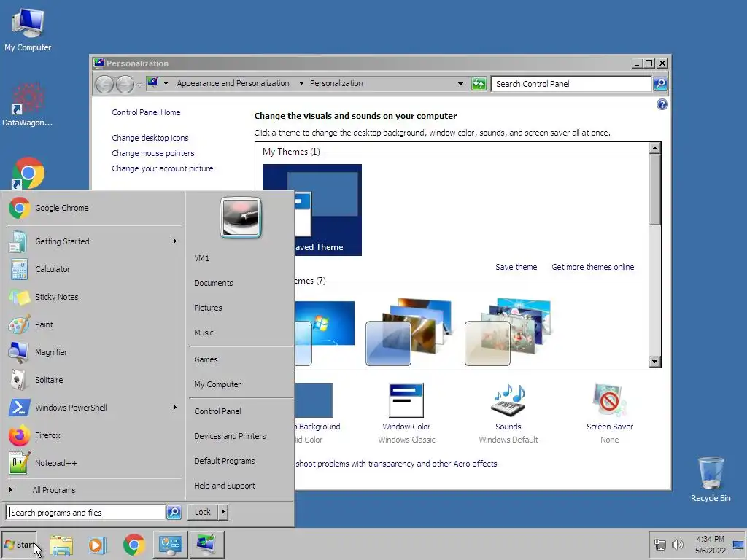Click the network icon in the system tray

(659, 544)
